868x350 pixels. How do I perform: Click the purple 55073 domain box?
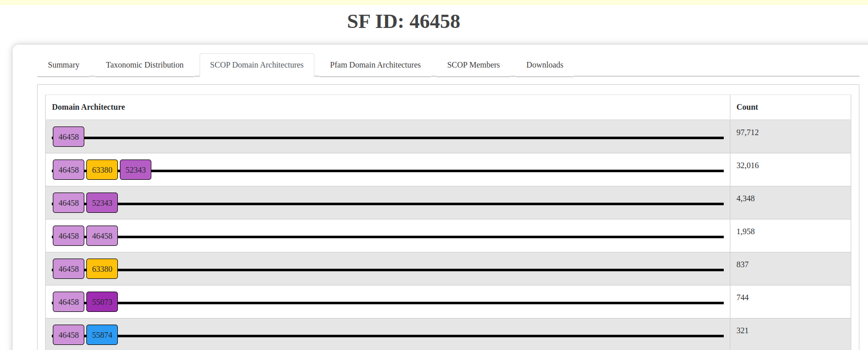coord(102,302)
